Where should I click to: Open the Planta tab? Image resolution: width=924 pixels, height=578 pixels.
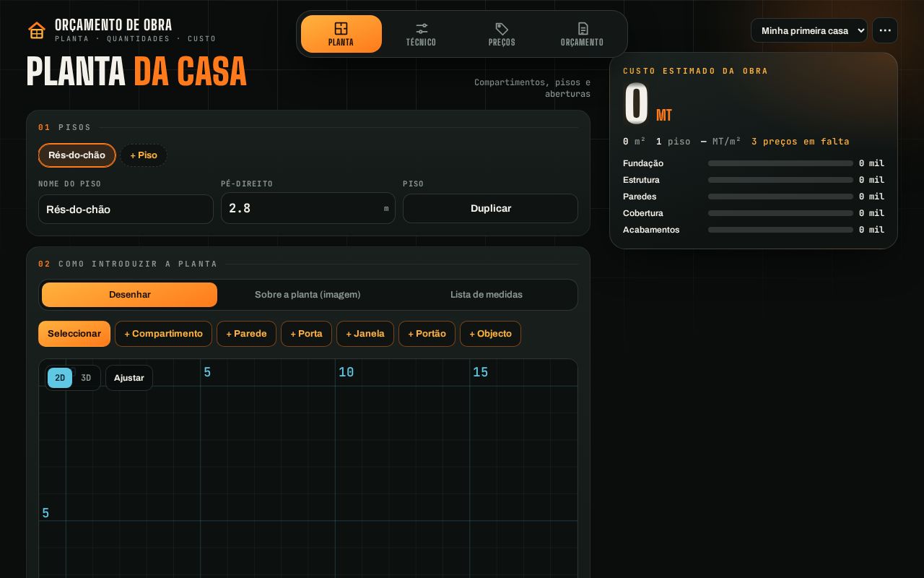[x=341, y=34]
